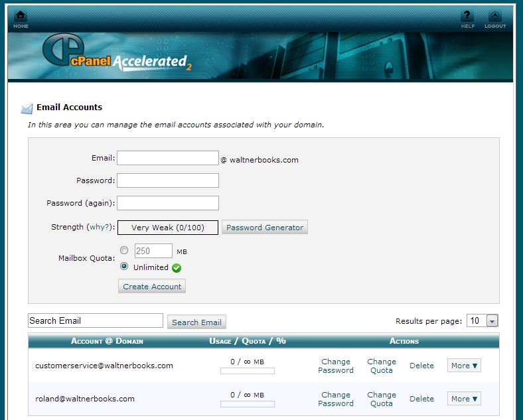Image resolution: width=523 pixels, height=420 pixels.
Task: Click '0 / ∞ MB' for roland row
Action: [x=247, y=395]
